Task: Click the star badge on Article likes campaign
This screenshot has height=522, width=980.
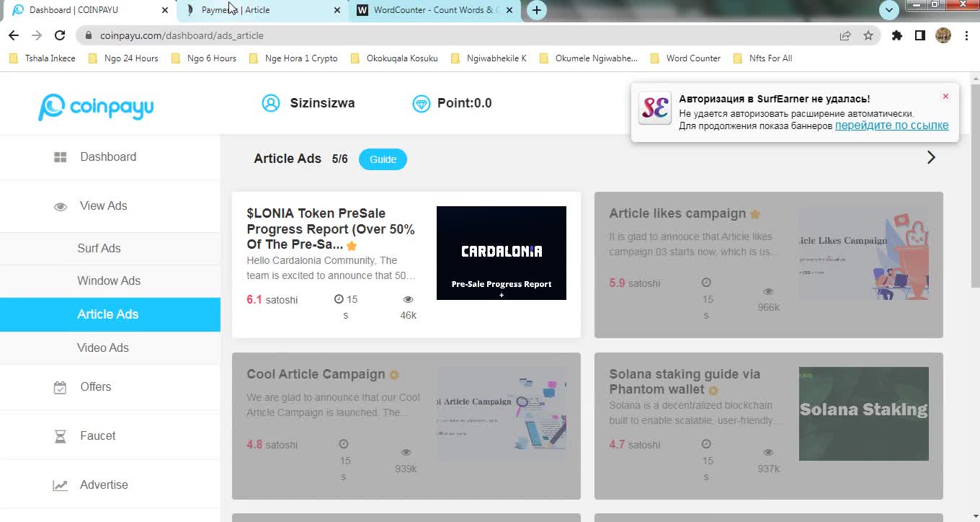Action: [x=755, y=214]
